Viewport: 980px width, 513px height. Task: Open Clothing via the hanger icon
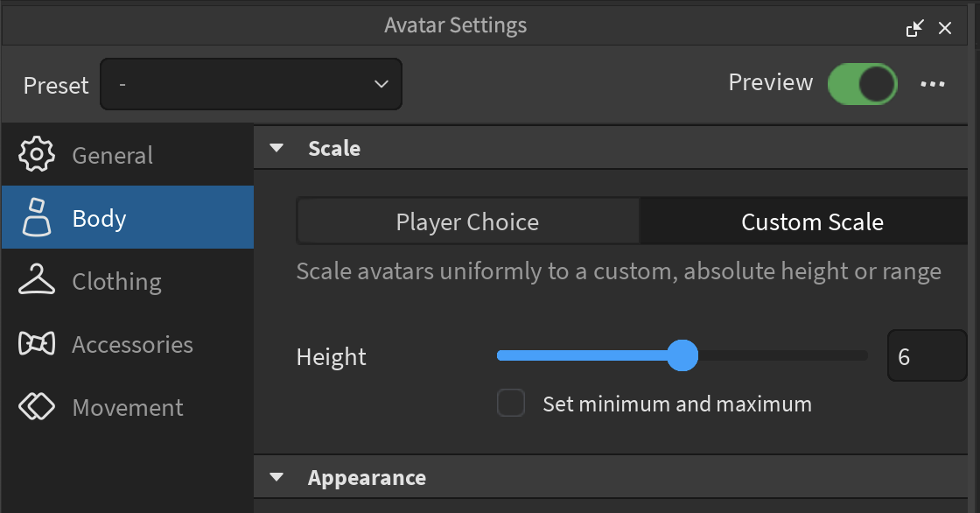(37, 279)
